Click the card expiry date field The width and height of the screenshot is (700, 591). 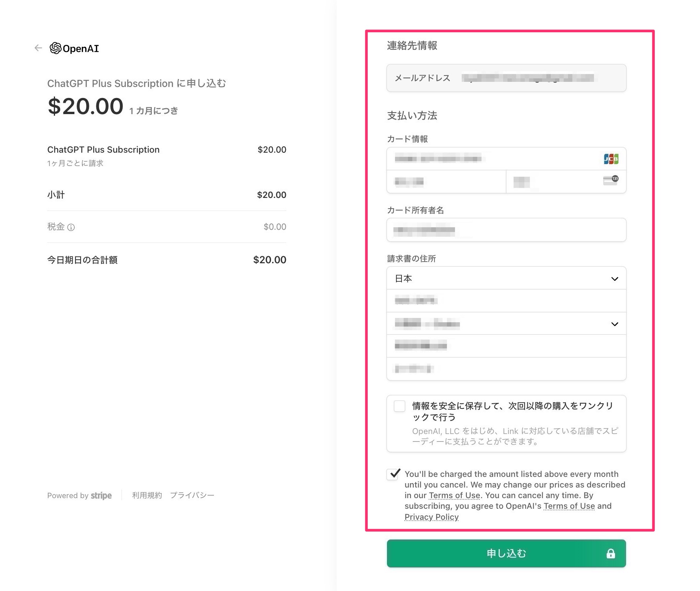point(446,181)
